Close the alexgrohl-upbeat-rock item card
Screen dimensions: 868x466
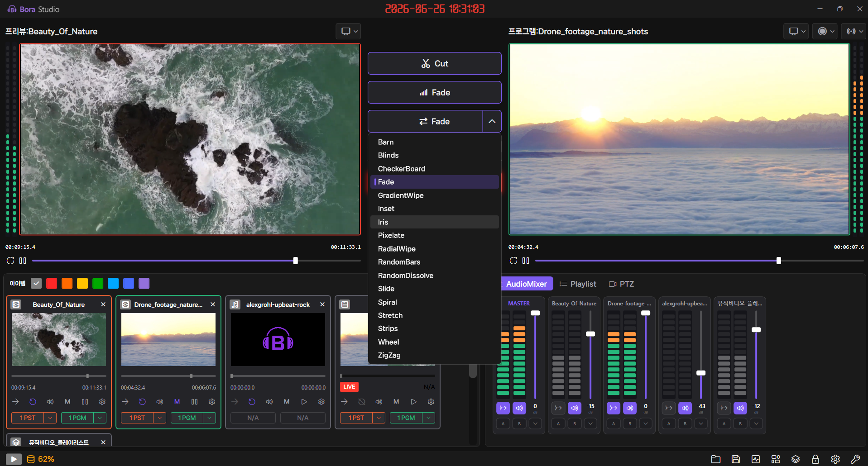coord(322,304)
